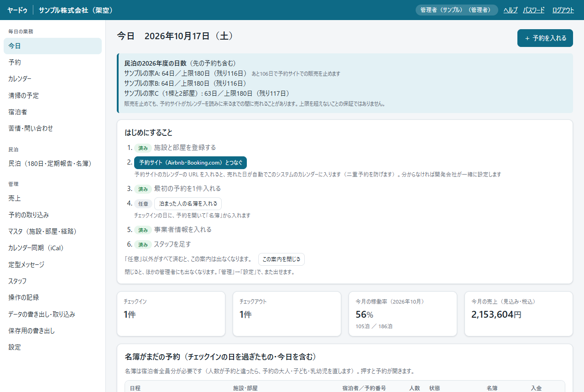Viewport: 584px width, 392px height.
Task: Open 苦情・問い合わせ in sidebar
Action: pos(52,128)
